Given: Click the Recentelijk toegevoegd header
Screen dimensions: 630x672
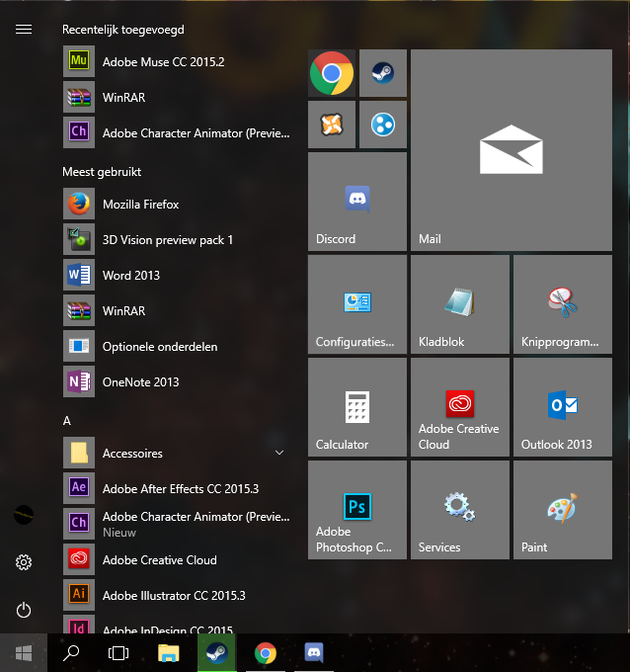Looking at the screenshot, I should [x=123, y=30].
